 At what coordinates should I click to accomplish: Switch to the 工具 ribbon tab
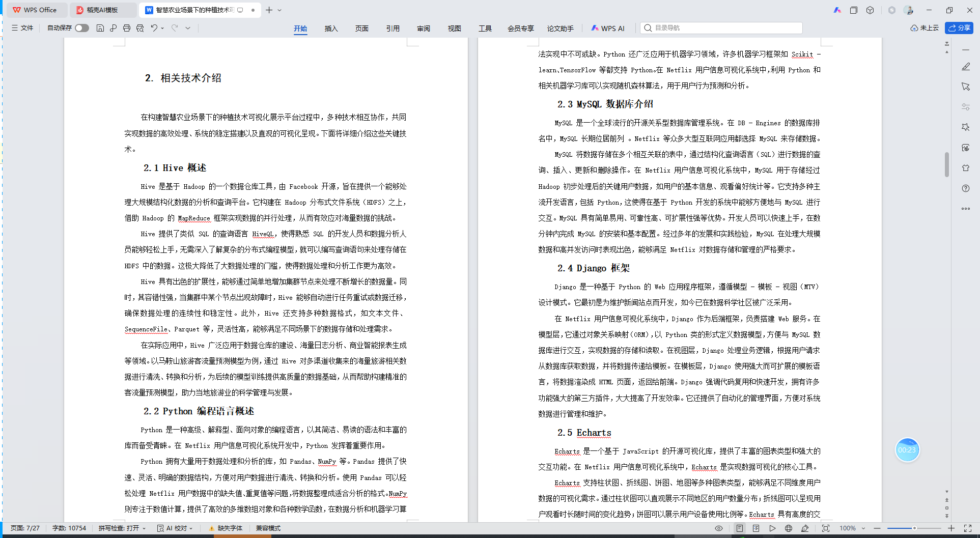click(x=485, y=29)
